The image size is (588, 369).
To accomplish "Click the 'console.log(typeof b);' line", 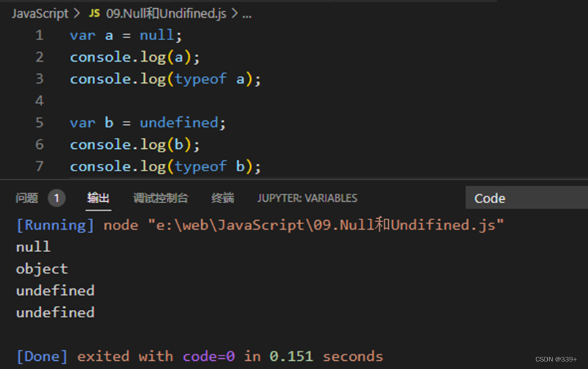I will (x=165, y=166).
